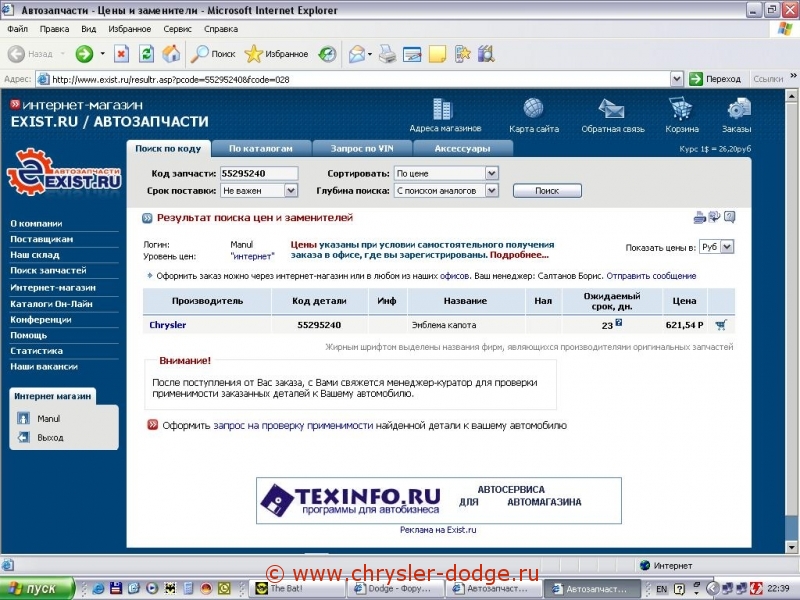Click the пуск Start button
The image size is (800, 600).
pos(37,588)
